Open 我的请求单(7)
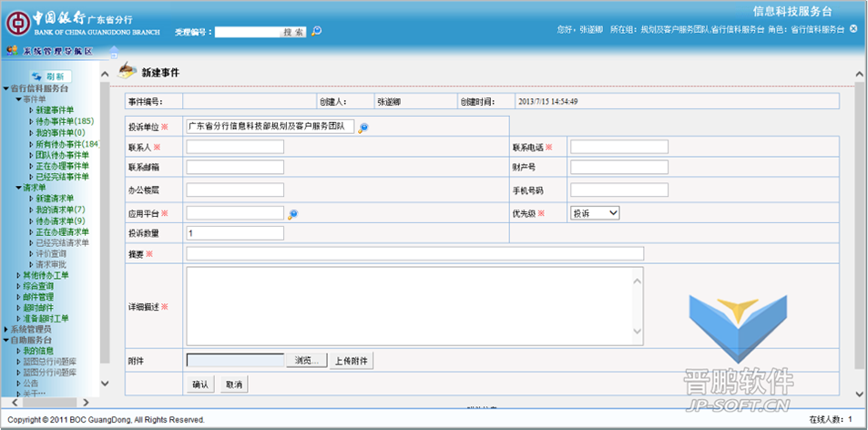The height and width of the screenshot is (430, 868). (x=60, y=210)
